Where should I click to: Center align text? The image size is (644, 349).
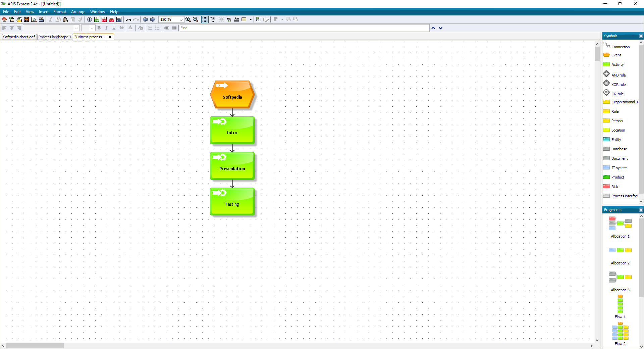click(12, 28)
